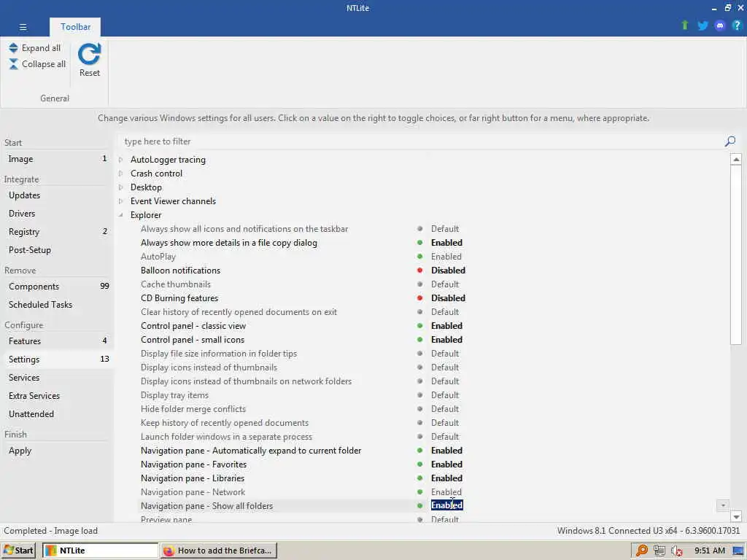This screenshot has width=747, height=560.
Task: Click the Expand all label
Action: [x=41, y=48]
